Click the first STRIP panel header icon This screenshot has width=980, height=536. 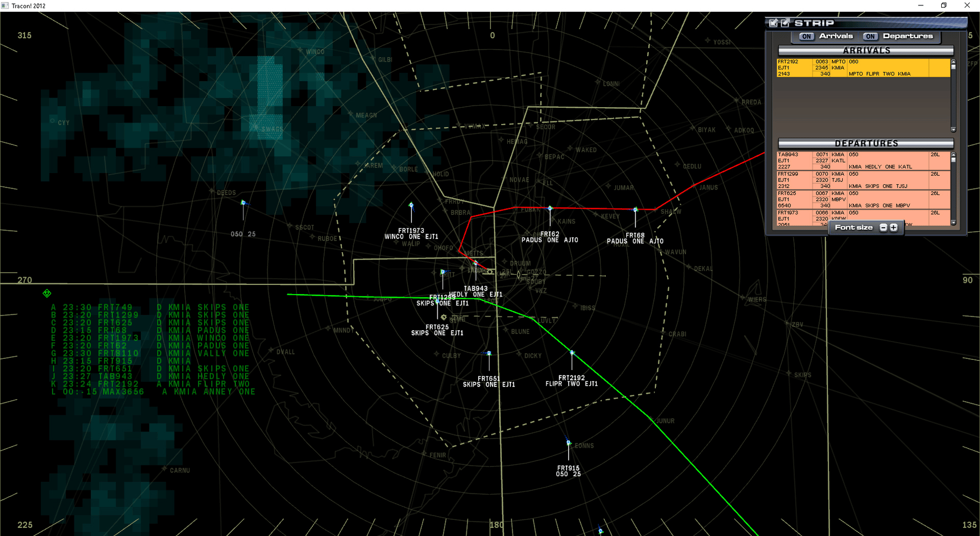pos(774,23)
